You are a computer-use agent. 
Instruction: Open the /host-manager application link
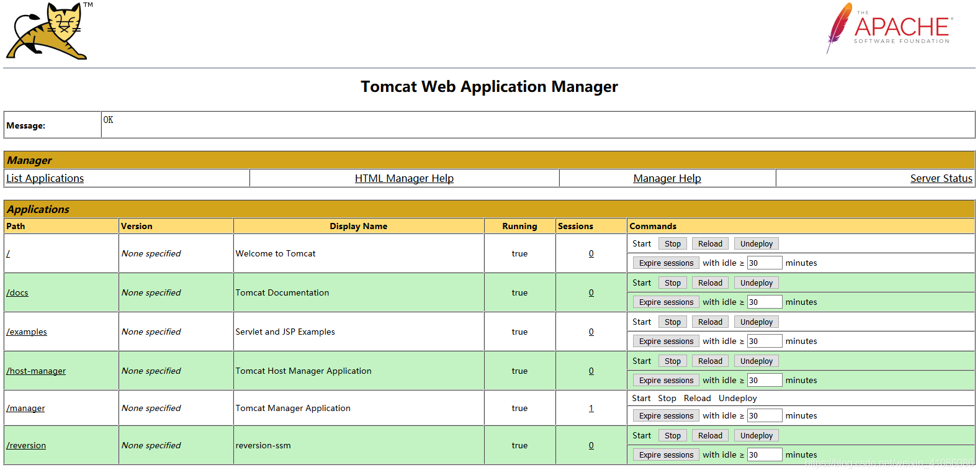coord(36,371)
